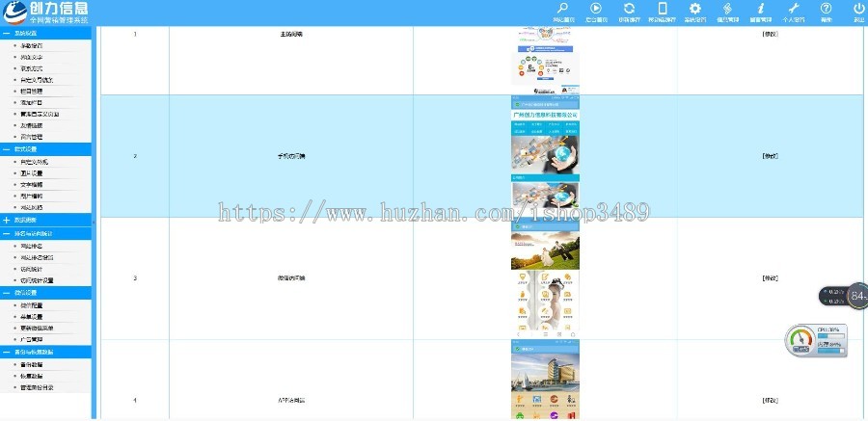This screenshot has height=421, width=868.
Task: Click the row 1 template preview thumbnail
Action: (545, 61)
